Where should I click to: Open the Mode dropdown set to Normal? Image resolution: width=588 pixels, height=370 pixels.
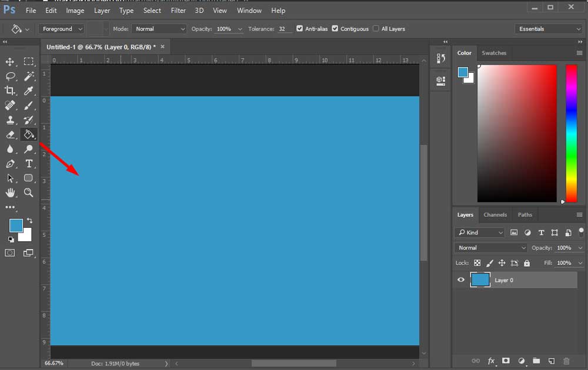click(159, 29)
